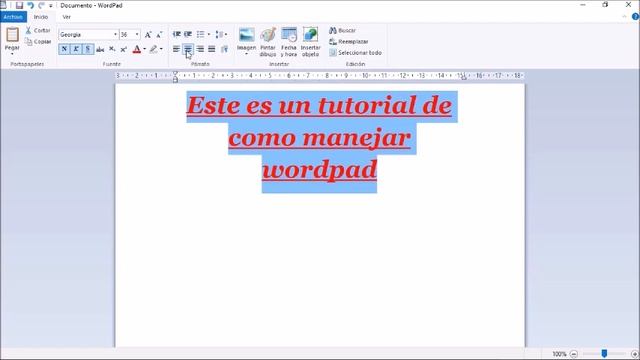Click the zoom slider handle

click(x=604, y=353)
